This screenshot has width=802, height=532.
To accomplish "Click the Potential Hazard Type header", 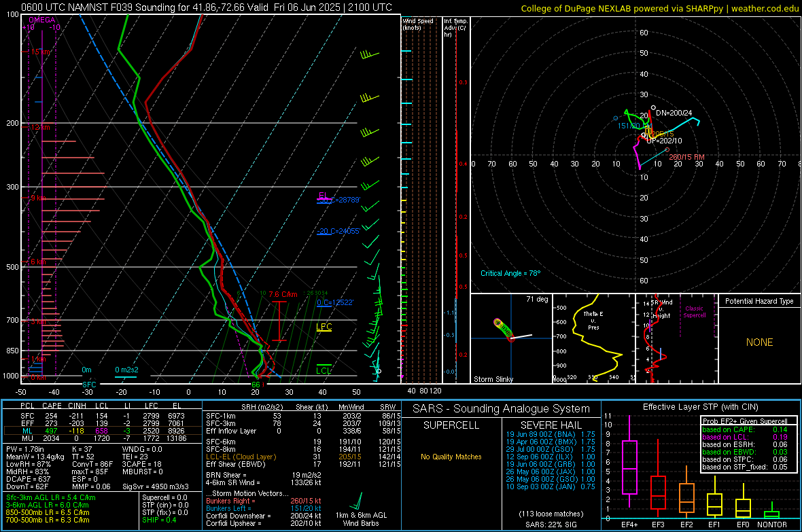I will pos(759,301).
